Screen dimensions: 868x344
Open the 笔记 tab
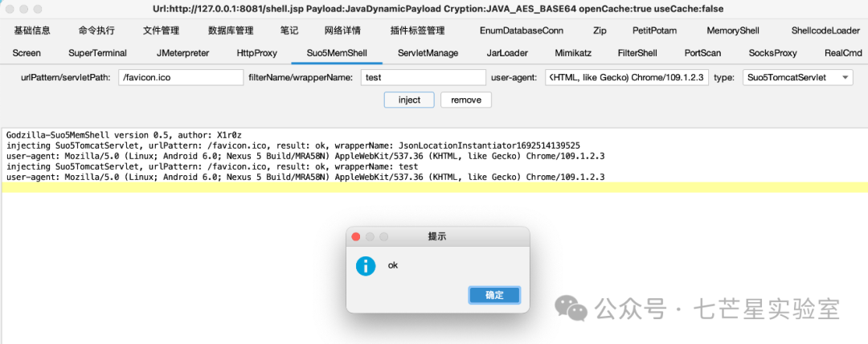(289, 31)
